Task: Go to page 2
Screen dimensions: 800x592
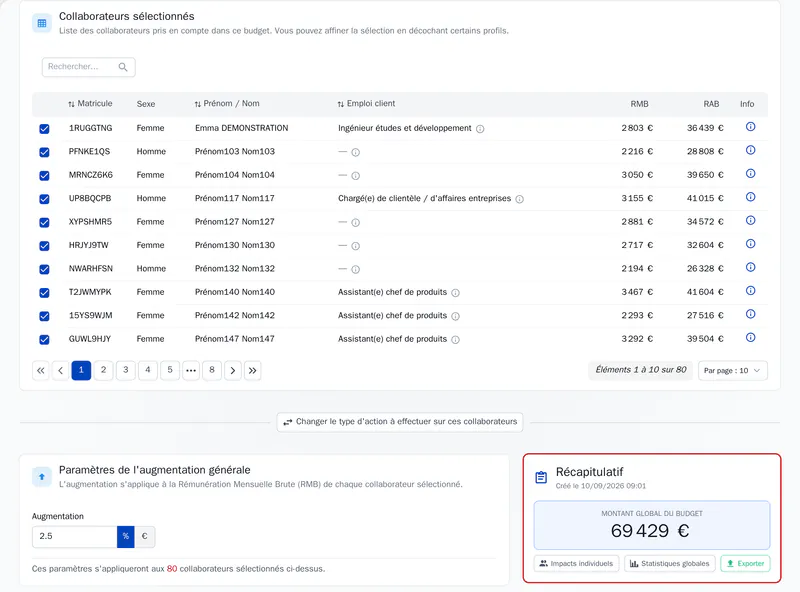Action: coord(104,371)
